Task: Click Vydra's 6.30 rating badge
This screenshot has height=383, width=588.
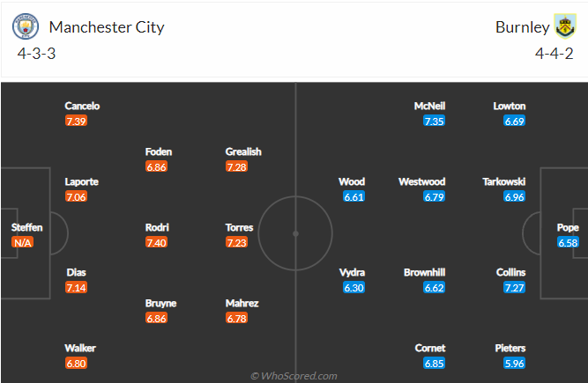Action: coord(354,288)
